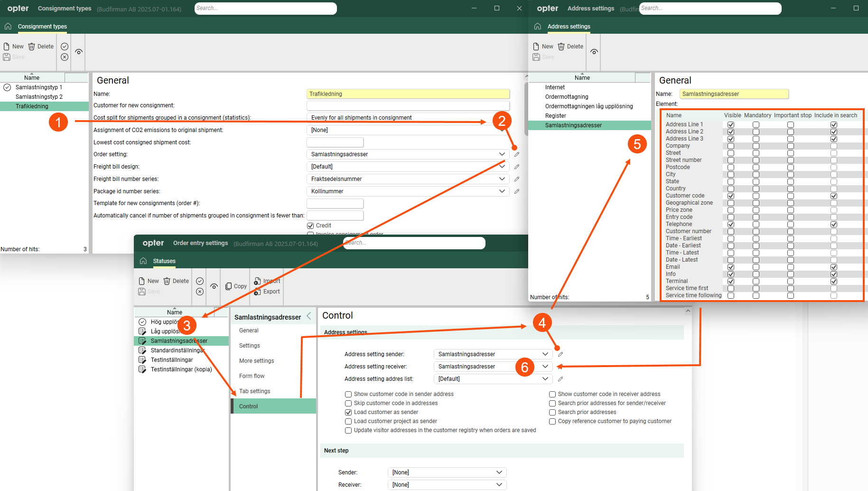Uncheck the Credit checkbox

(x=310, y=226)
